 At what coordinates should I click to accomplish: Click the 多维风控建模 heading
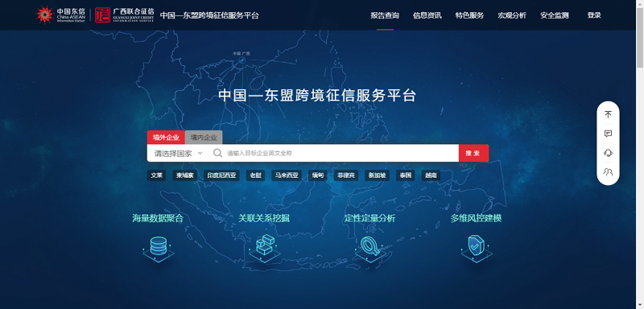[477, 218]
